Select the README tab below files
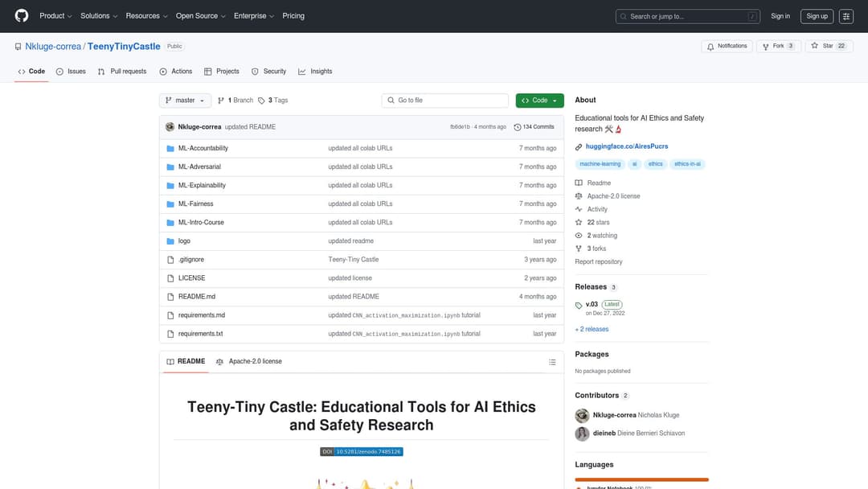Screen dimensions: 868x489 [186, 362]
